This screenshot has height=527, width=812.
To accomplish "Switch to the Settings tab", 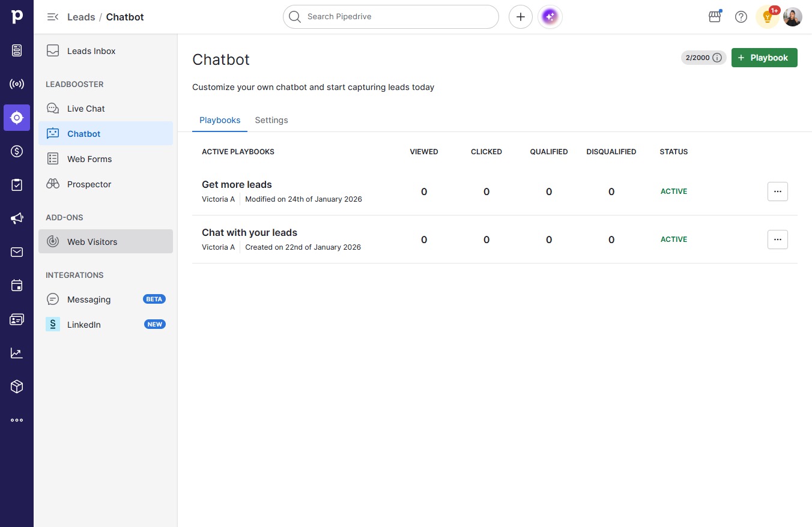I will coord(271,120).
